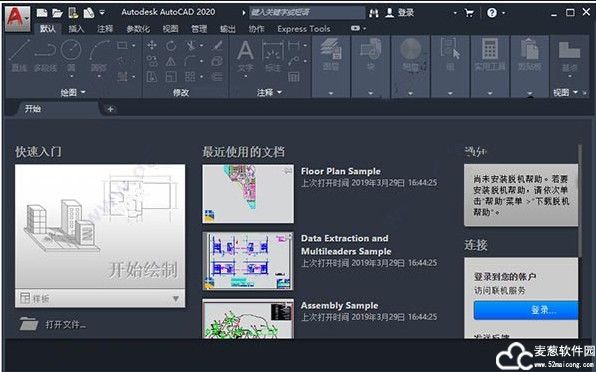The width and height of the screenshot is (596, 372).
Task: Expand the quick access toolbar customize arrow
Action: click(x=102, y=13)
